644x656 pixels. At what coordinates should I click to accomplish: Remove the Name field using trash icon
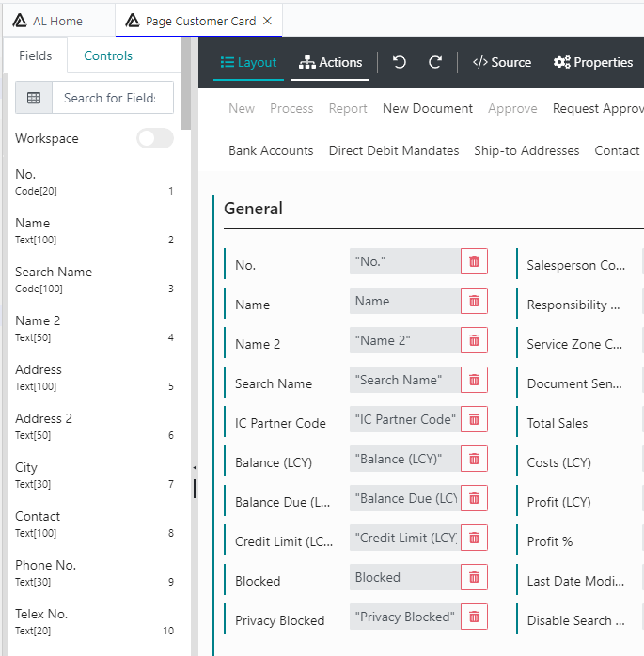[474, 302]
